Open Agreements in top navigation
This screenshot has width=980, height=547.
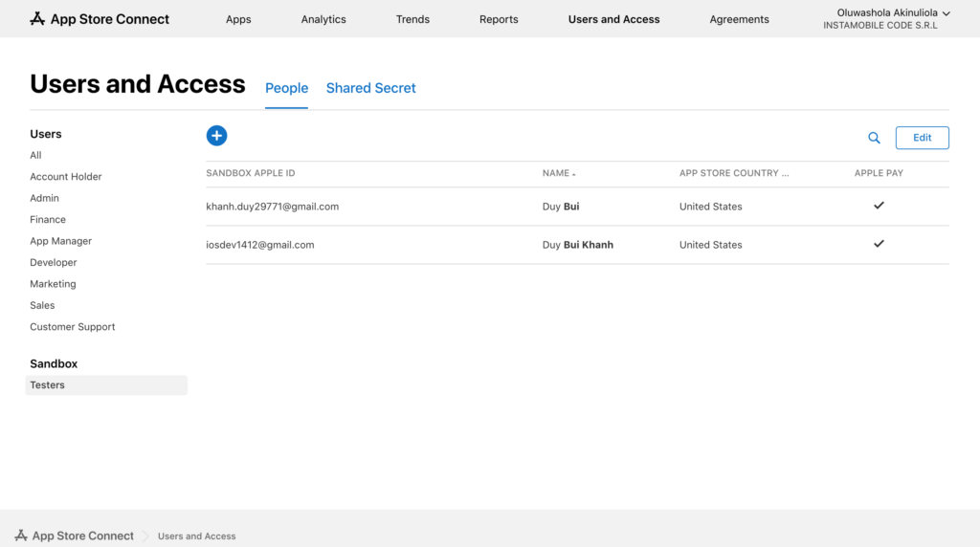coord(739,19)
